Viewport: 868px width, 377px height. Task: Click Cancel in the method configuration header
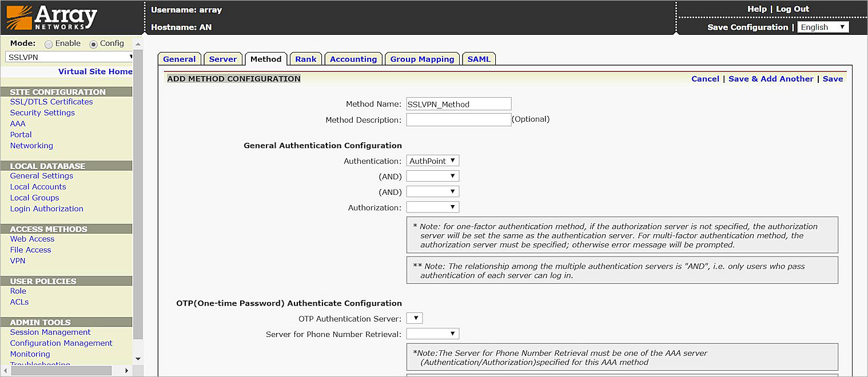pos(705,79)
